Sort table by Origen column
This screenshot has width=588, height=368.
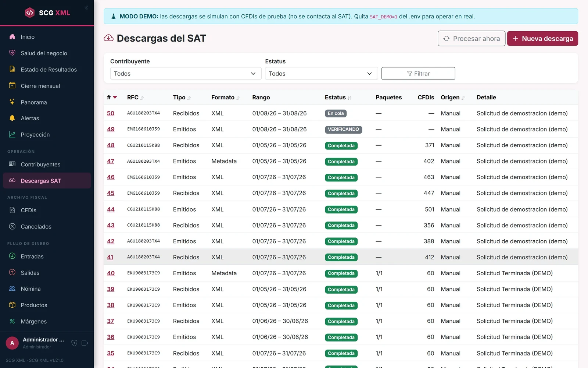pyautogui.click(x=453, y=98)
